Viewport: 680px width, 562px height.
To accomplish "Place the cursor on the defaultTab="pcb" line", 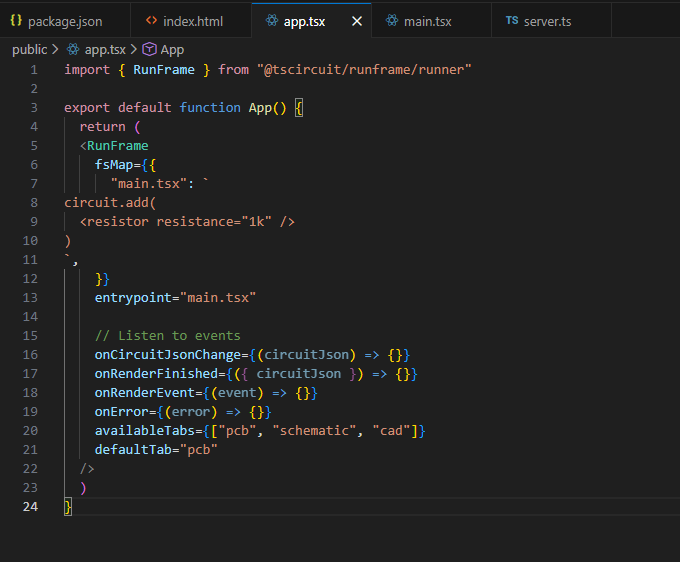I will (156, 449).
